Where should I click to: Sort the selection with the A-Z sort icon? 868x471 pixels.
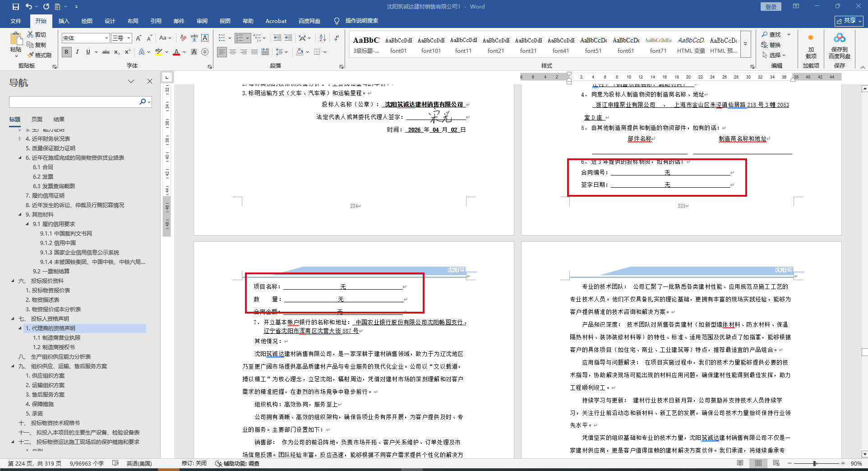click(323, 38)
